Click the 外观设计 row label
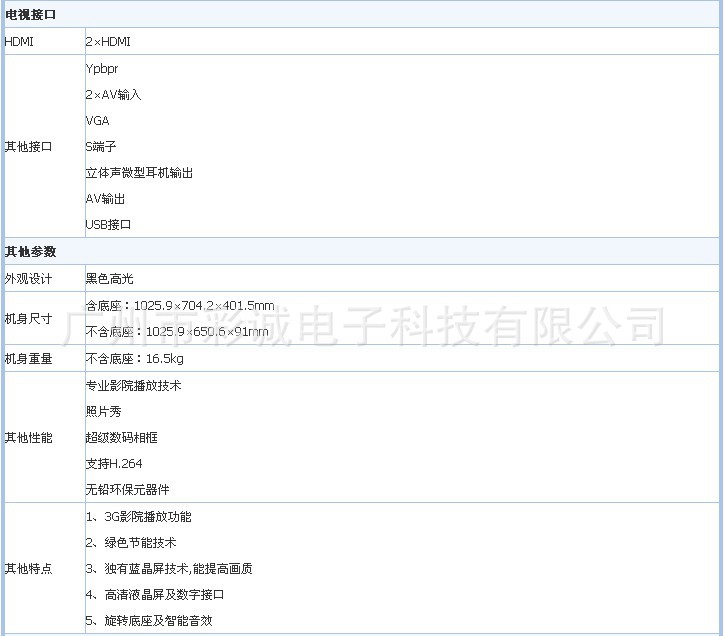Viewport: 725px width, 636px height. pos(29,278)
